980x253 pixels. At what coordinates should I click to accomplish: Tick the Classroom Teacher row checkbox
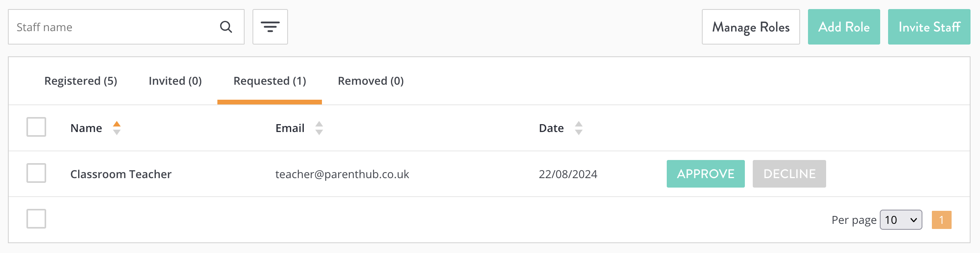(36, 173)
